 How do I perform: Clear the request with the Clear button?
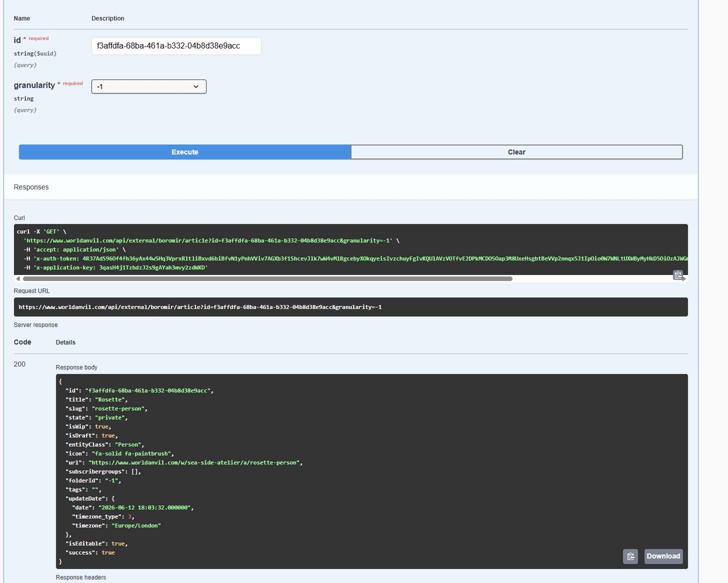[x=516, y=152]
